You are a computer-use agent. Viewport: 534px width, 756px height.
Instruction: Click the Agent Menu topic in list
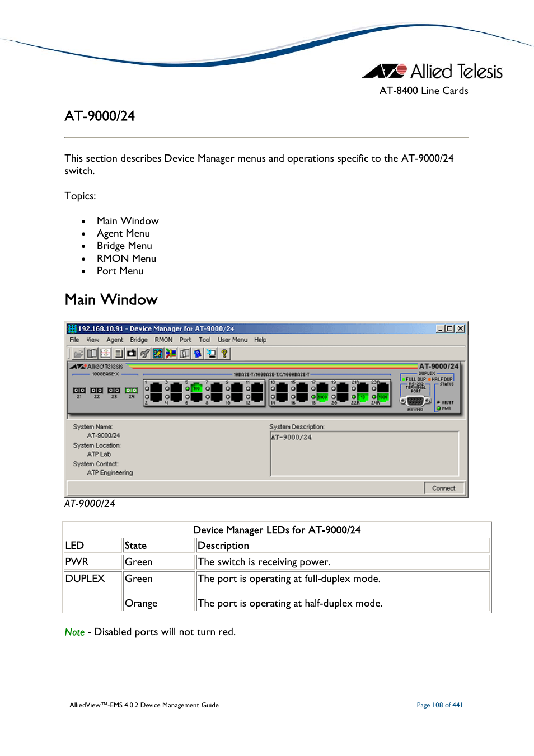click(x=123, y=233)
